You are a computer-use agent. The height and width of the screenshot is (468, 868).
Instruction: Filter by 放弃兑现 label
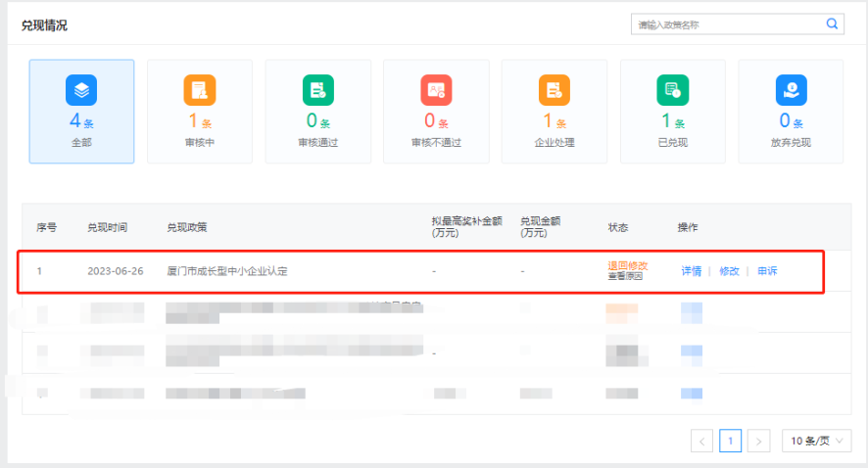pyautogui.click(x=791, y=143)
